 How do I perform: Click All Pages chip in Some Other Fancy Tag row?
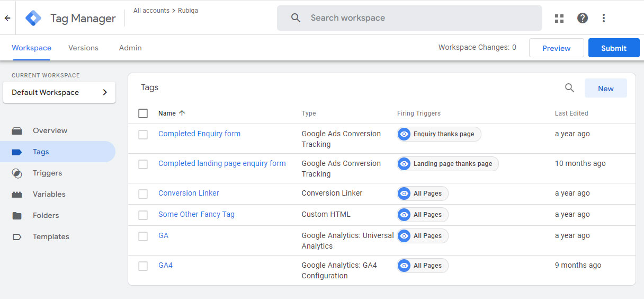[423, 215]
